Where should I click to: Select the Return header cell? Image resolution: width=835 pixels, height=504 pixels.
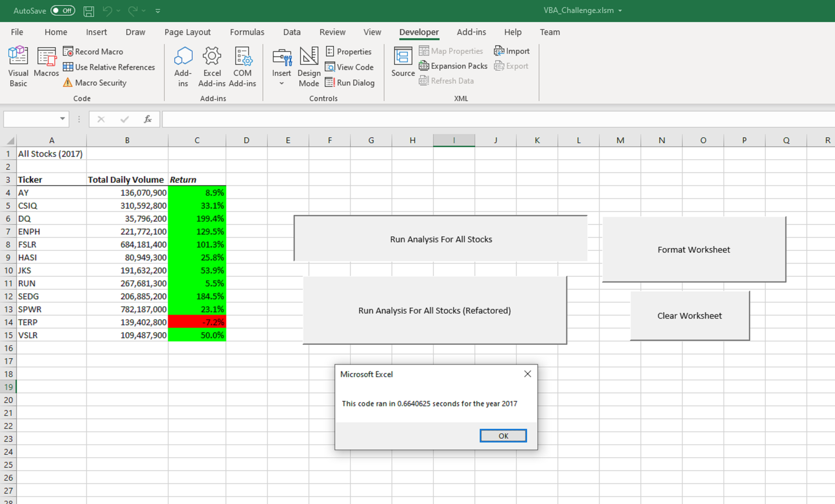pos(197,179)
